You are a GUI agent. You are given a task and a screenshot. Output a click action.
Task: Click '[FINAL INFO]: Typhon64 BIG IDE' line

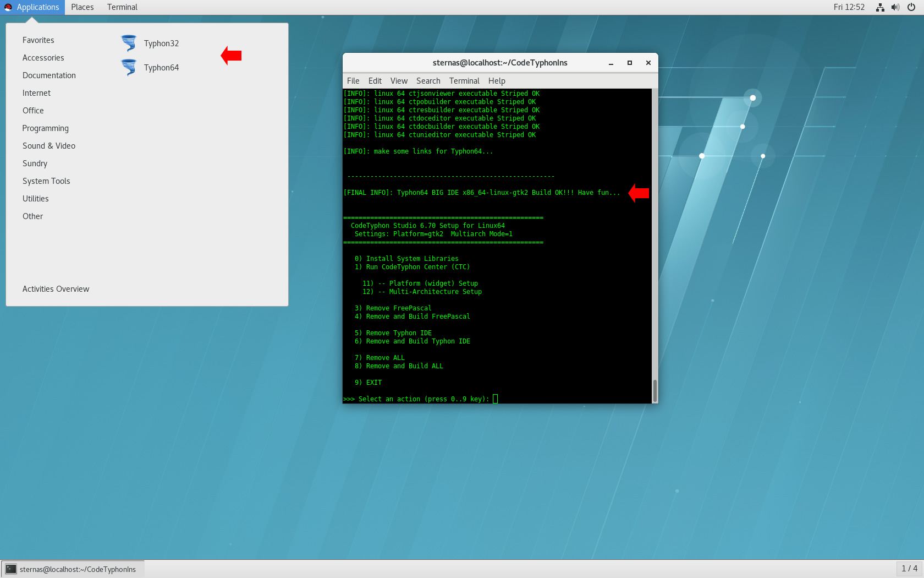(x=482, y=193)
